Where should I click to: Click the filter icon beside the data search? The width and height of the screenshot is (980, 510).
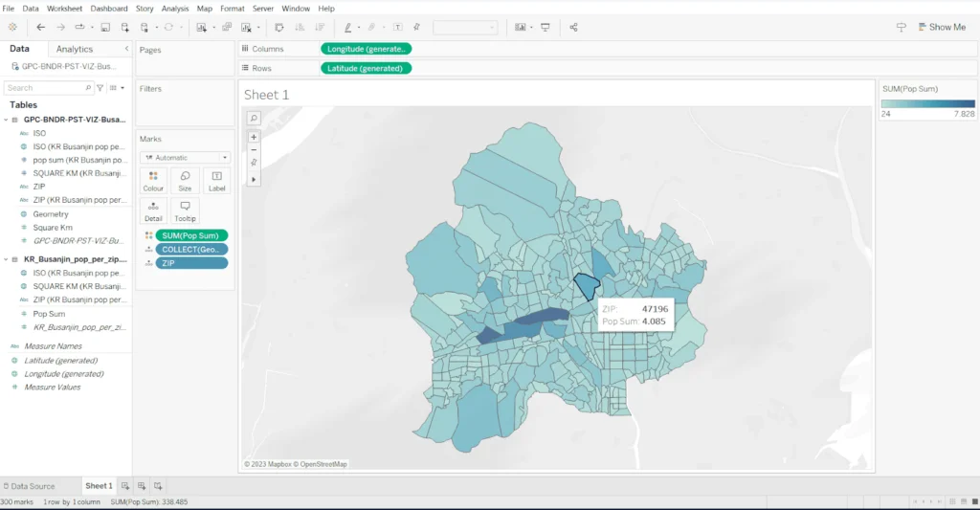tap(100, 88)
